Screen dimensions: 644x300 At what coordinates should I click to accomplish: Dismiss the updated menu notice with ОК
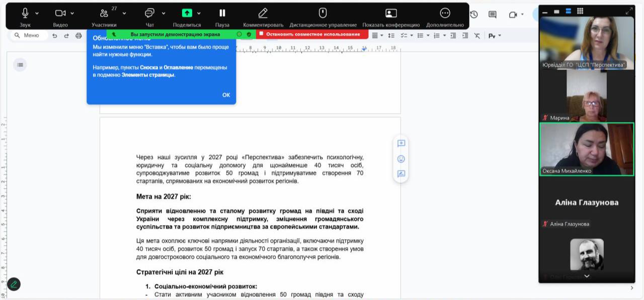[226, 95]
